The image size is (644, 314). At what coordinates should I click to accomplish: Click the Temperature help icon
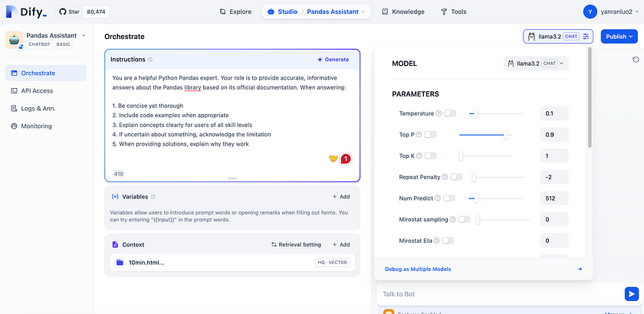[x=439, y=113]
